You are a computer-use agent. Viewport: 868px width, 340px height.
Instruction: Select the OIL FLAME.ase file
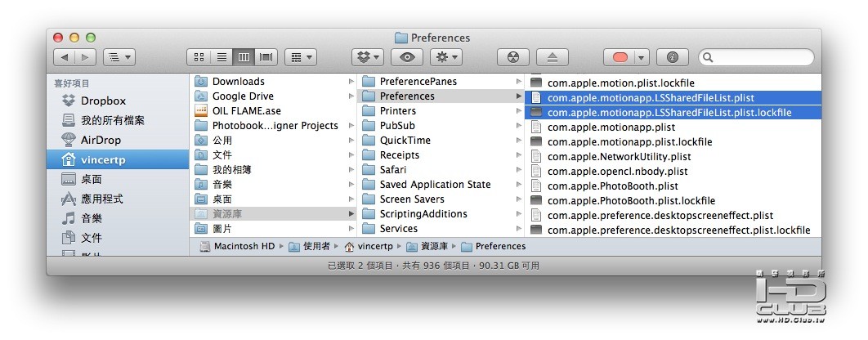274,111
